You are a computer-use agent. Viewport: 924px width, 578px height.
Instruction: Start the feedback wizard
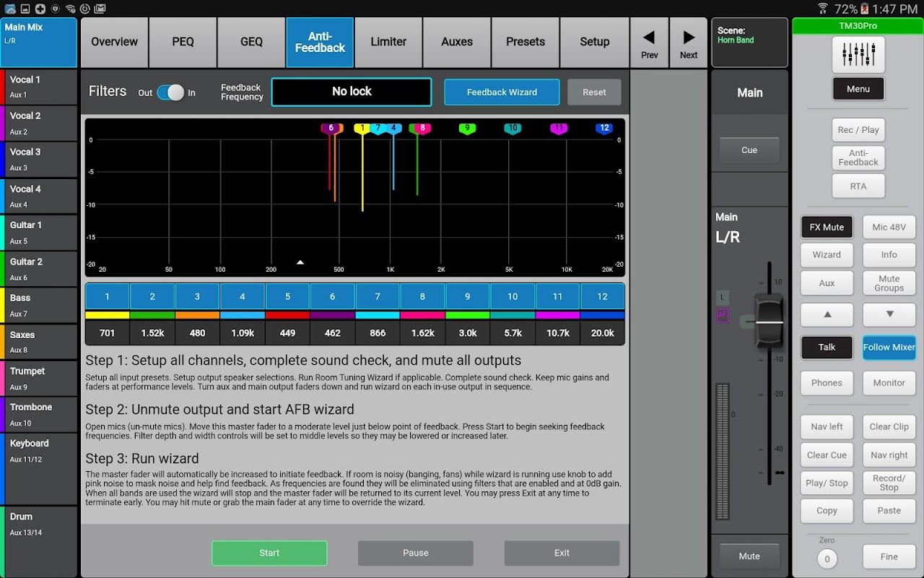(x=269, y=553)
